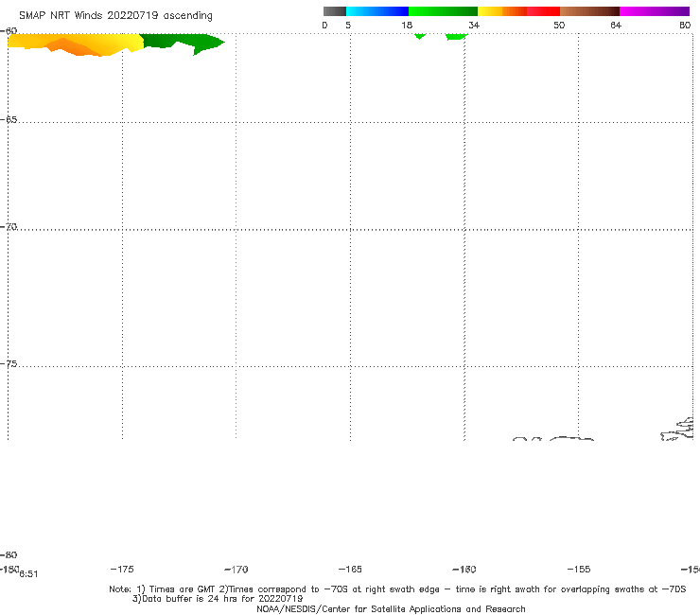Click the note 'Times are GMT' line

tap(397, 589)
